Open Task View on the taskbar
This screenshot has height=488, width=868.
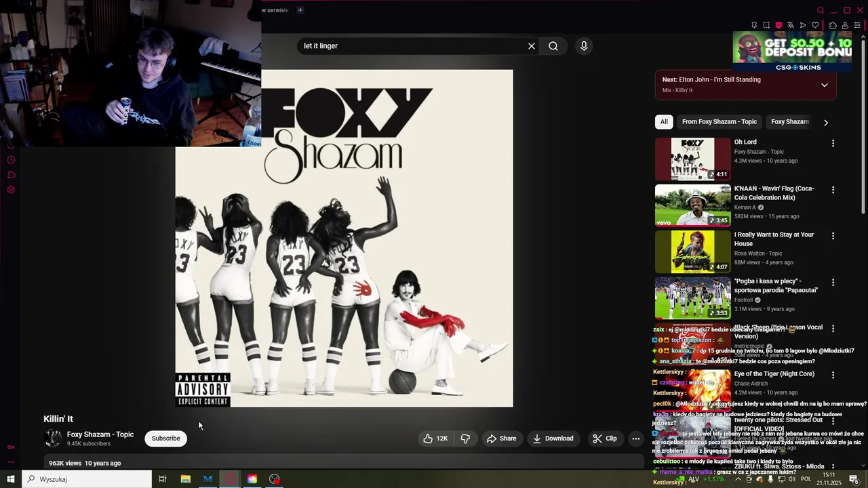pos(163,479)
